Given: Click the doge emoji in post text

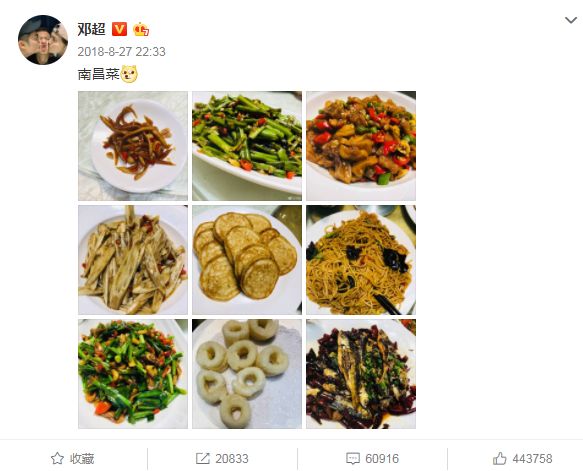Looking at the screenshot, I should (x=129, y=74).
